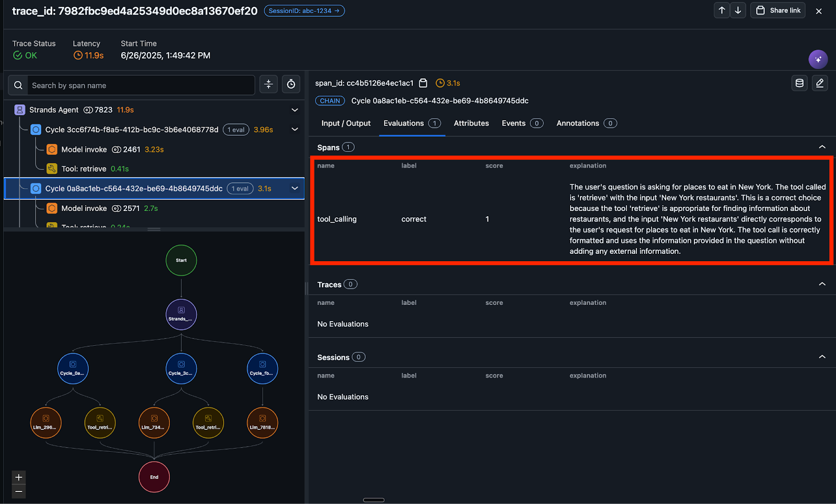Open the purple AI assistant sparkle button
The height and width of the screenshot is (504, 836).
(x=818, y=60)
